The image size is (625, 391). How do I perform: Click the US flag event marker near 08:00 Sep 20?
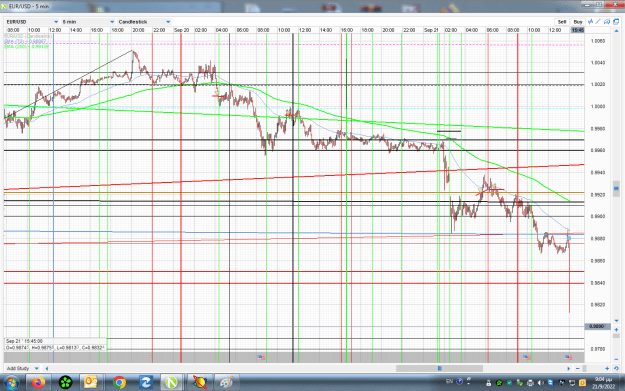261,357
